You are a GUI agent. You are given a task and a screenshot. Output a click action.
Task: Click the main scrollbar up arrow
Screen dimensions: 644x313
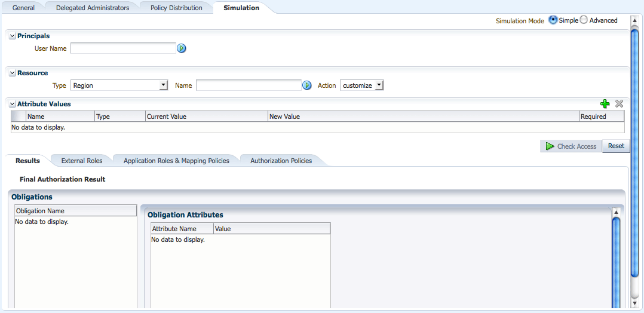634,20
